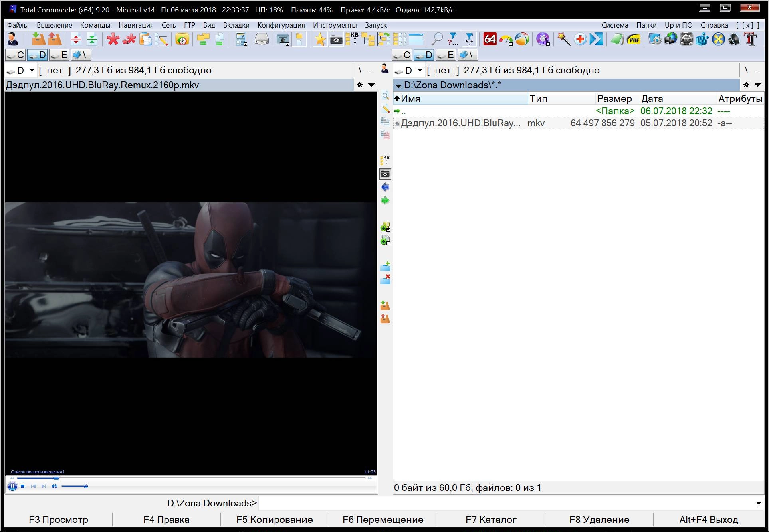Select drive E in left panel
The image size is (769, 532).
59,55
